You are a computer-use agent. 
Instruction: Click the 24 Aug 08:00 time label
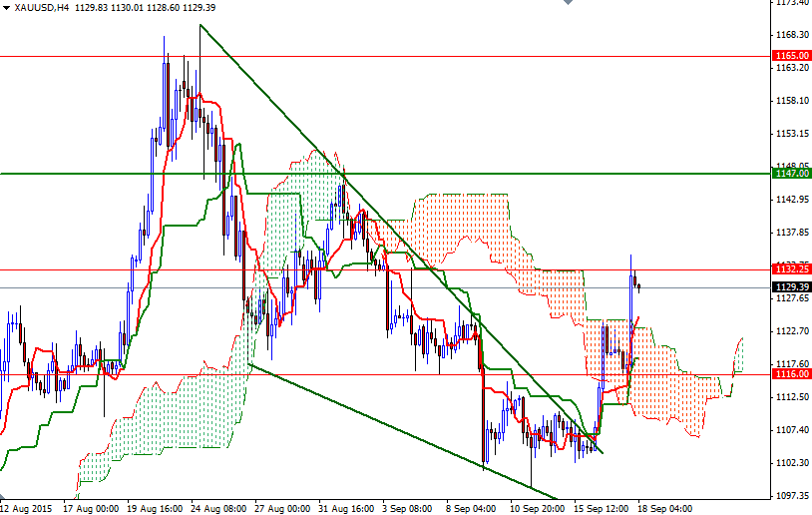point(220,507)
